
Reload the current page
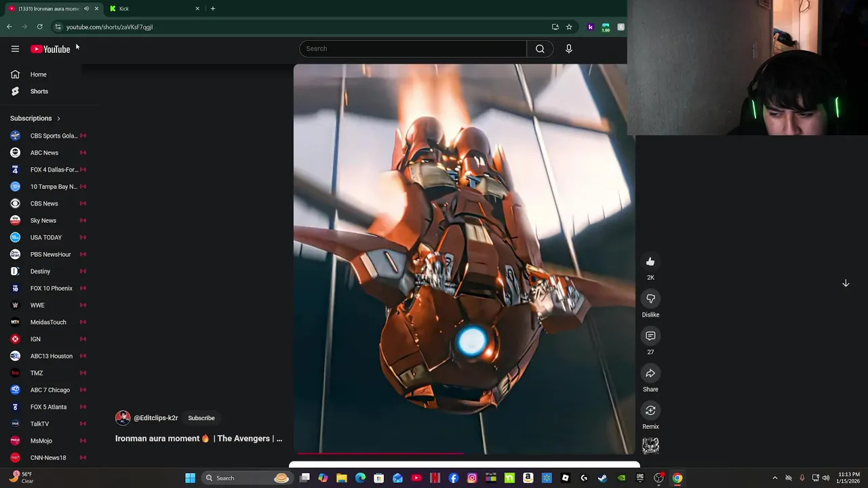[x=40, y=27]
